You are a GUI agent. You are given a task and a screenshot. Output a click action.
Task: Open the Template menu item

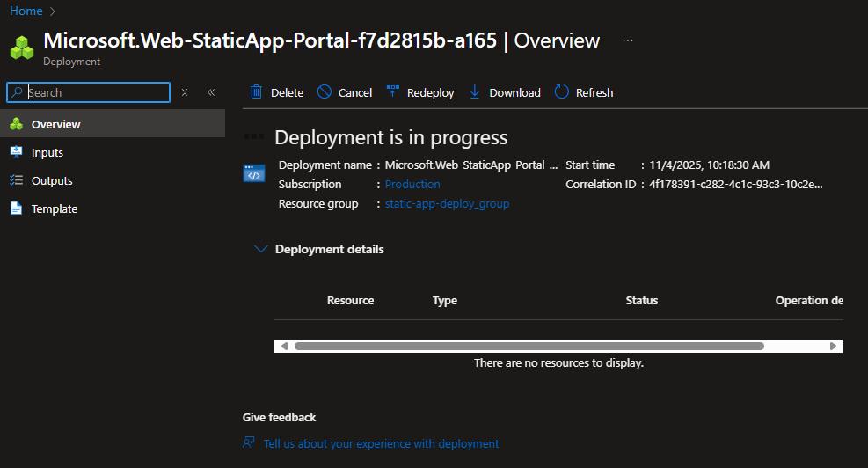point(113,208)
